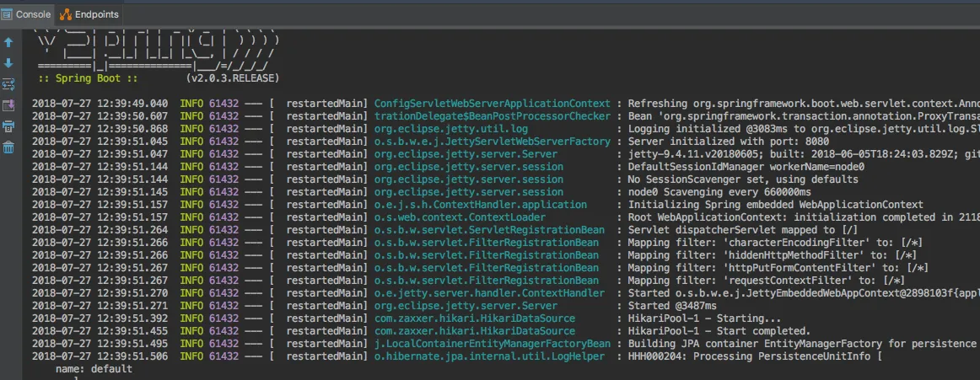Click 'trationDelegate$BeanPostProcessorChecker' logger name
The height and width of the screenshot is (380, 980).
point(492,116)
